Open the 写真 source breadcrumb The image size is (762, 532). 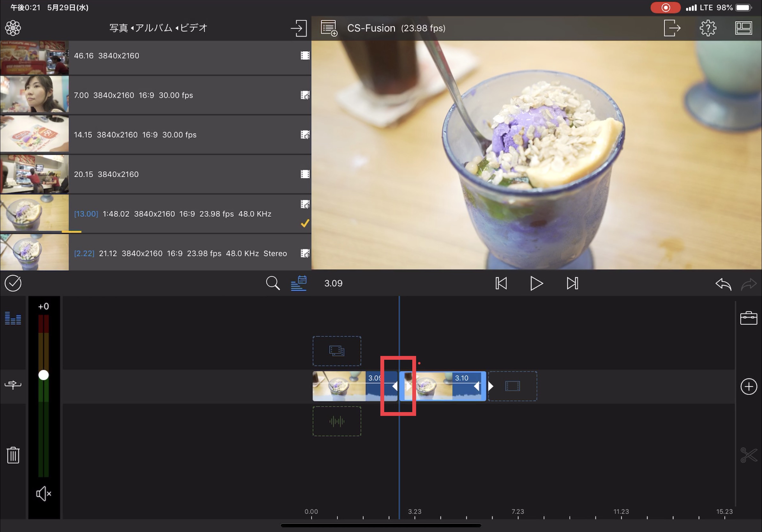click(x=118, y=28)
